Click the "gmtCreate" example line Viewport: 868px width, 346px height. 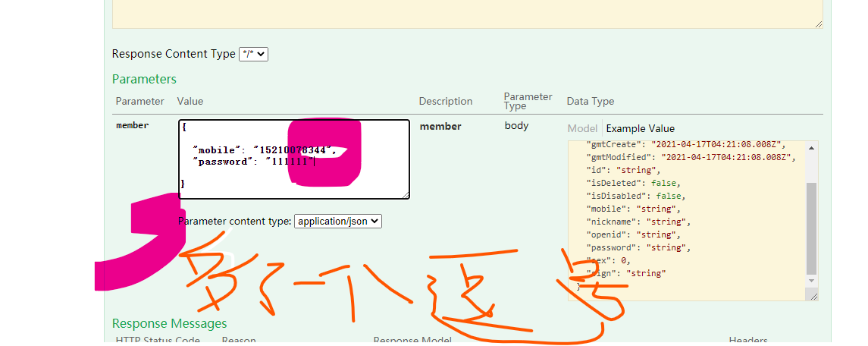pos(685,144)
